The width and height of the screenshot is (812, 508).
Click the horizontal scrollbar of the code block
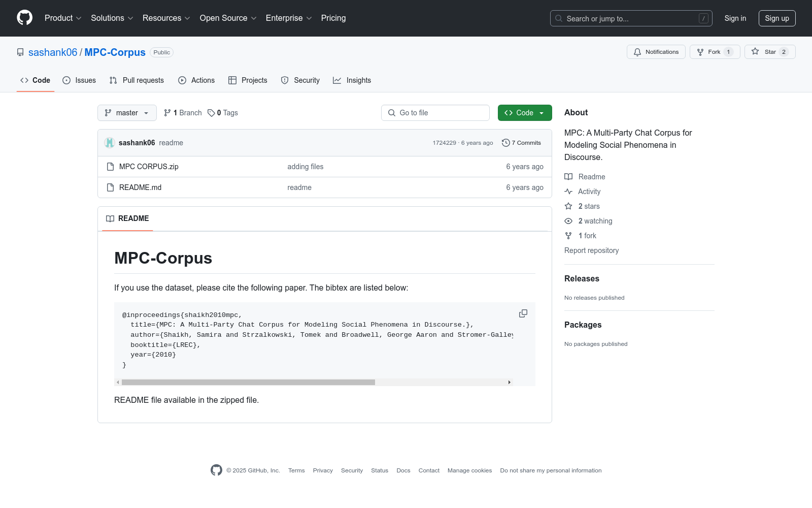point(248,382)
